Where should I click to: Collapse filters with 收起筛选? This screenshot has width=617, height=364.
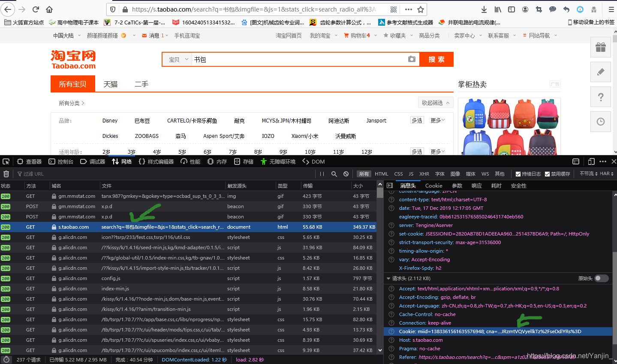(x=436, y=103)
